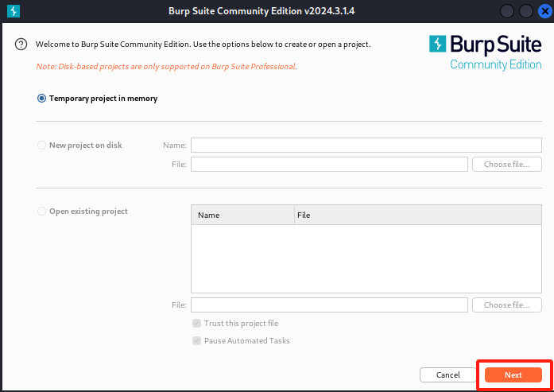Screen dimensions: 554x392
Task: Click the welcome message text
Action: (203, 45)
